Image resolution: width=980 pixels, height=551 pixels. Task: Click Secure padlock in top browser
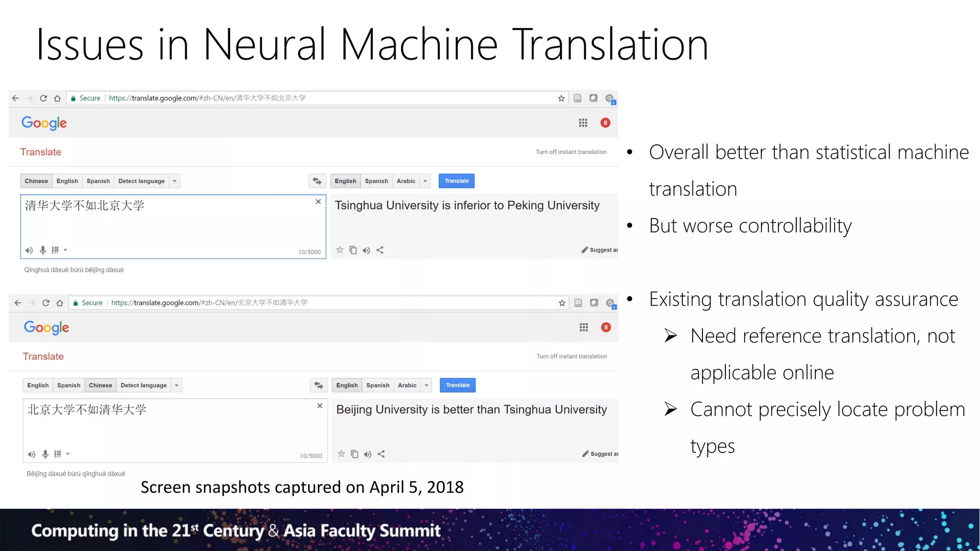73,98
